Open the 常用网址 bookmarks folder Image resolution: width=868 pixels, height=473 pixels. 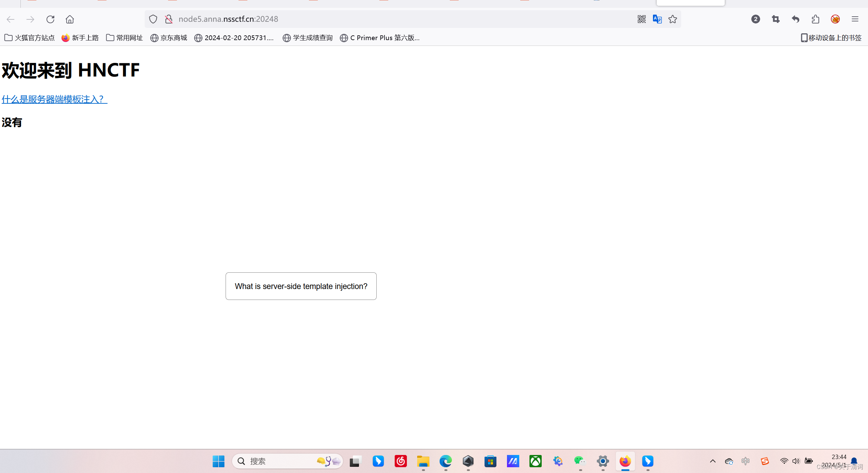(125, 38)
